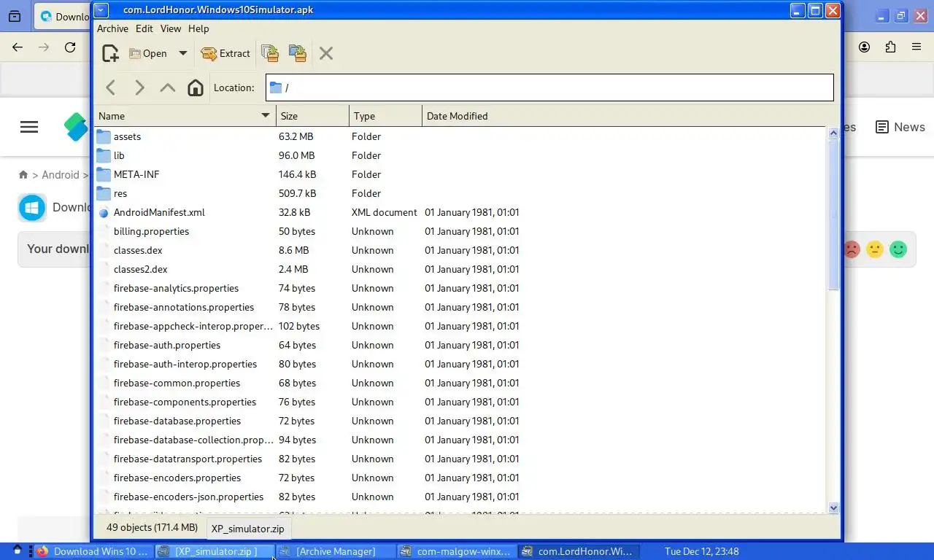934x560 pixels.
Task: Select the res folder icon
Action: (104, 193)
